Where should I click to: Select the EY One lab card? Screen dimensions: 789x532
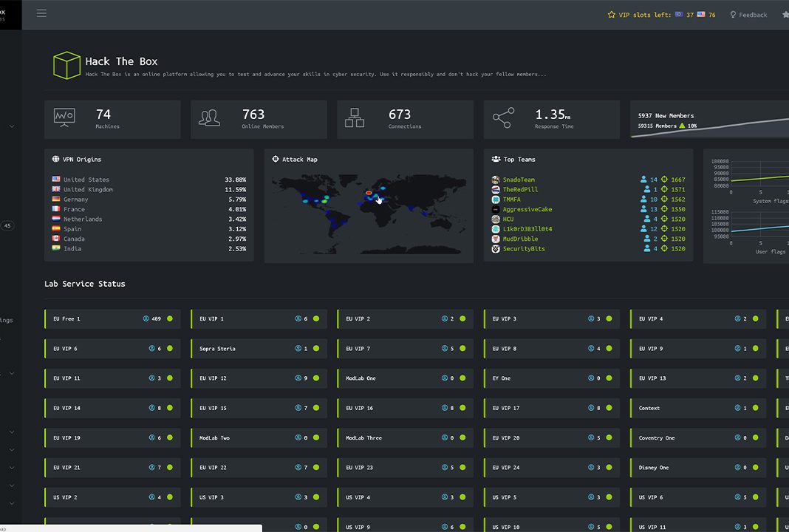(552, 378)
